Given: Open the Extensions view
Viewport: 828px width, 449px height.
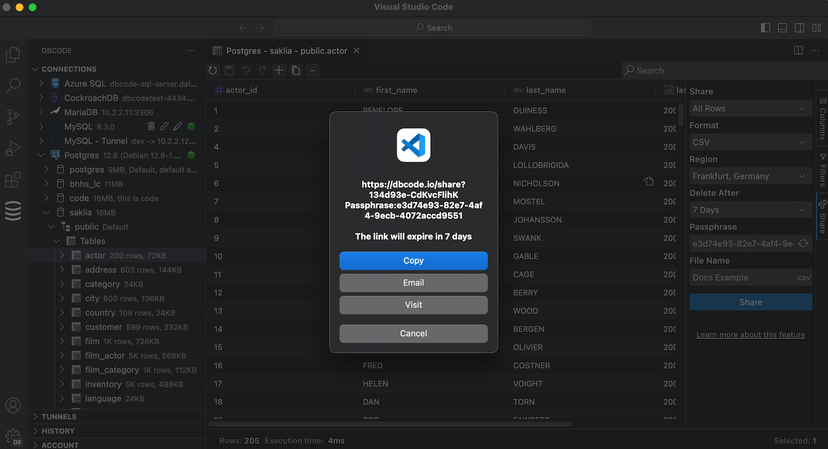Looking at the screenshot, I should [13, 180].
